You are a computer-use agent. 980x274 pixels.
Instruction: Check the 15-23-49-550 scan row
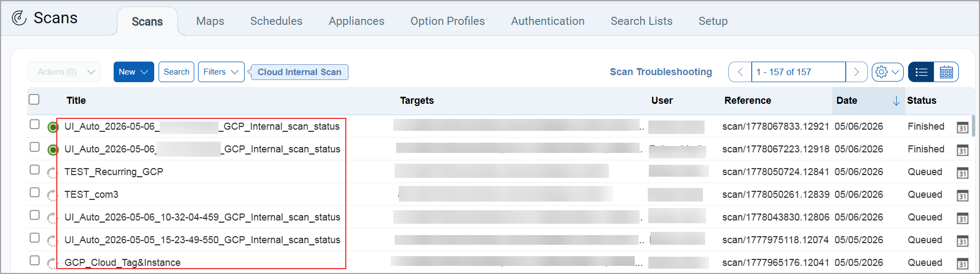35,238
